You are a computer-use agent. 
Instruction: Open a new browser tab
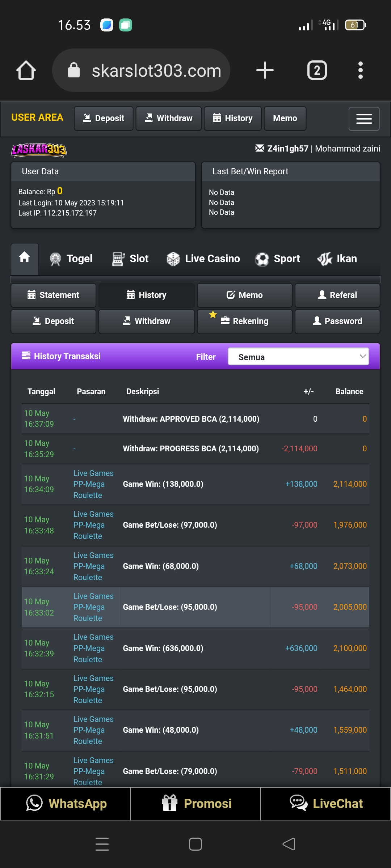click(265, 70)
